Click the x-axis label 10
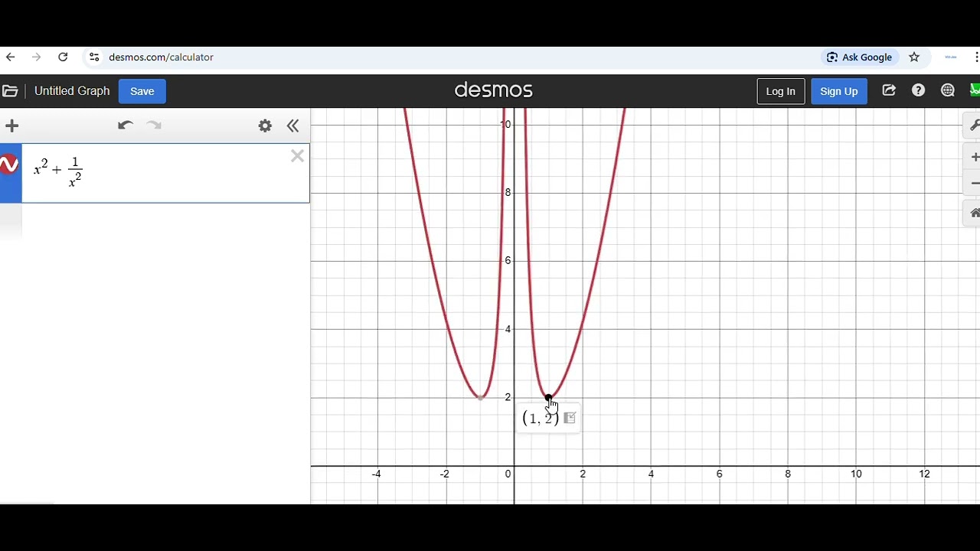Screen dimensions: 980x551 [856, 474]
